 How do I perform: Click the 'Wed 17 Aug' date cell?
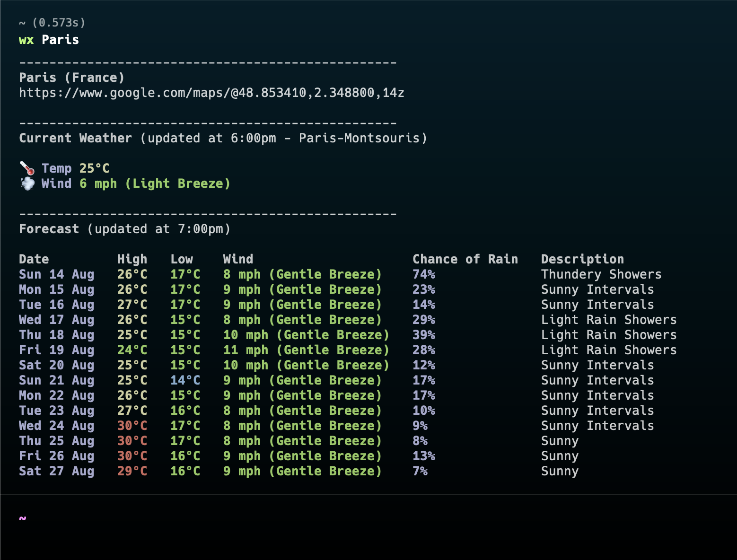(x=57, y=320)
